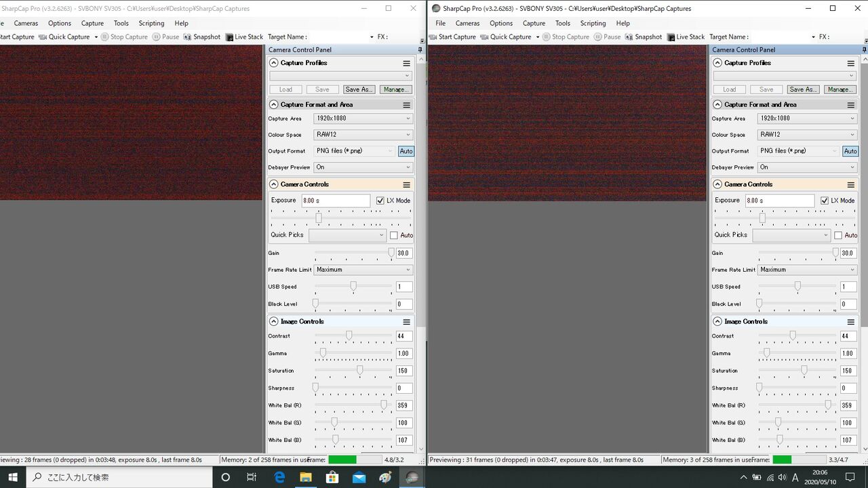
Task: Collapse Capture Profiles section in the right window
Action: click(717, 63)
